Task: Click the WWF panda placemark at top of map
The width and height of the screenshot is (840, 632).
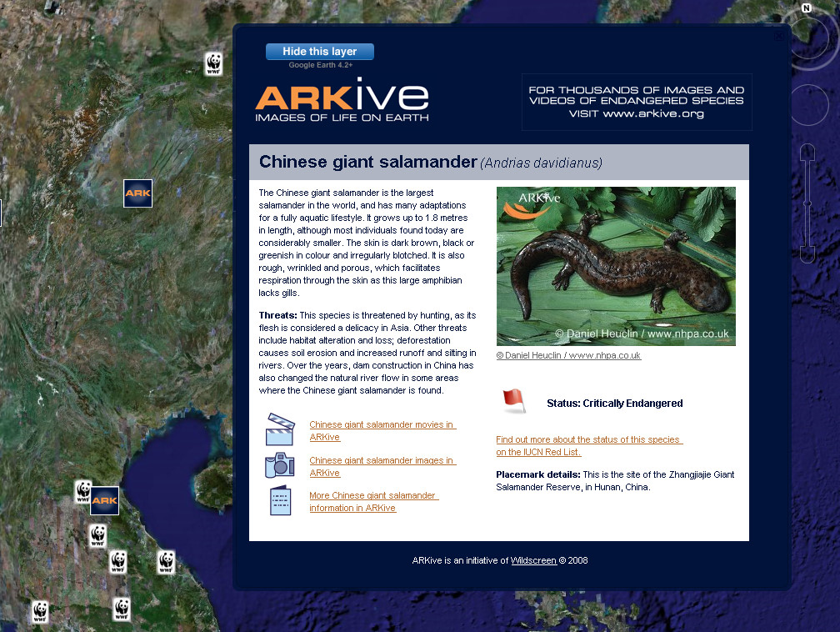Action: click(x=213, y=63)
